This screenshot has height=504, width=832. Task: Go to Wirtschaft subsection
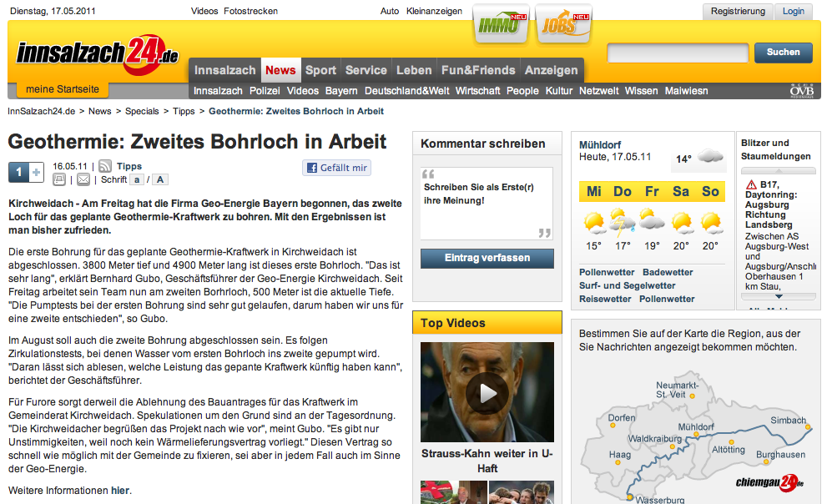(x=477, y=91)
